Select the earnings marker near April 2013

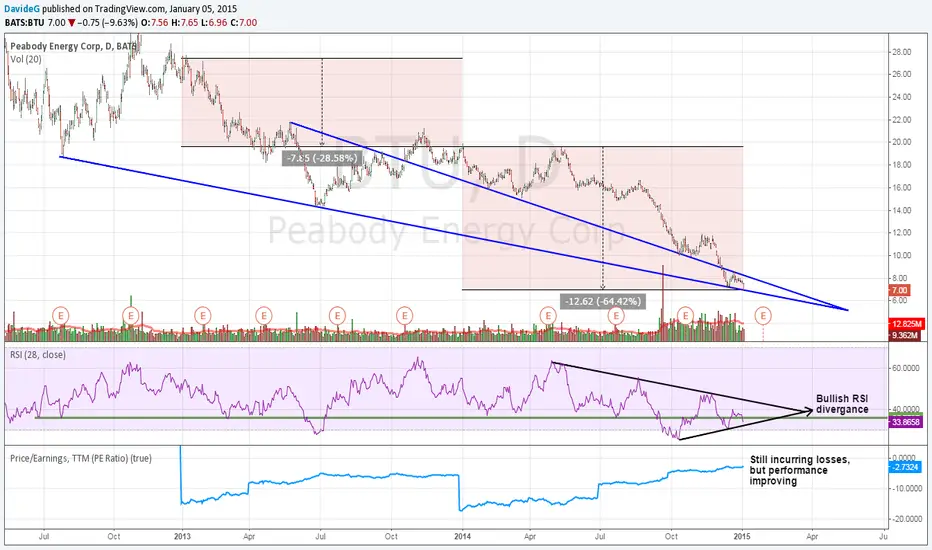coord(264,315)
